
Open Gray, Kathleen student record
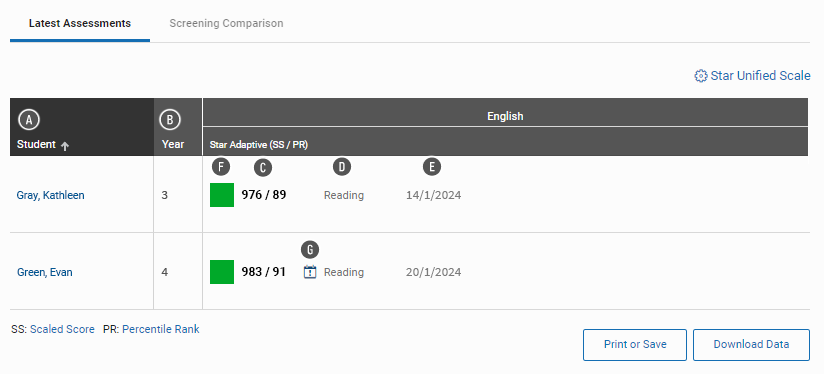point(50,195)
